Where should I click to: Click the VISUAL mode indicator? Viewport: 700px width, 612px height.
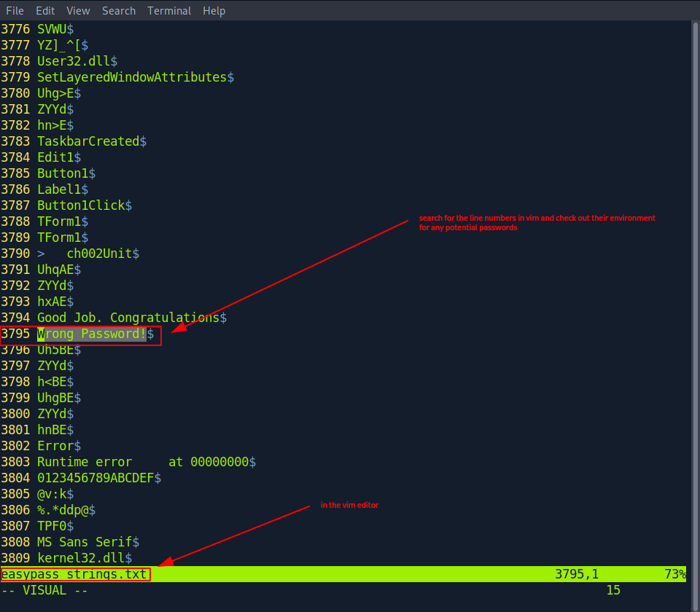(44, 589)
